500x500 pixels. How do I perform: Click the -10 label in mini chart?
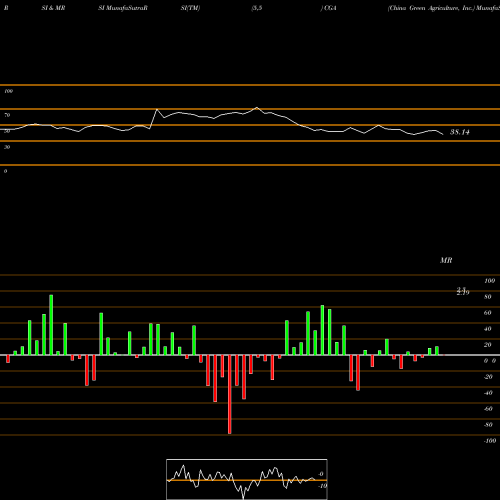322,486
